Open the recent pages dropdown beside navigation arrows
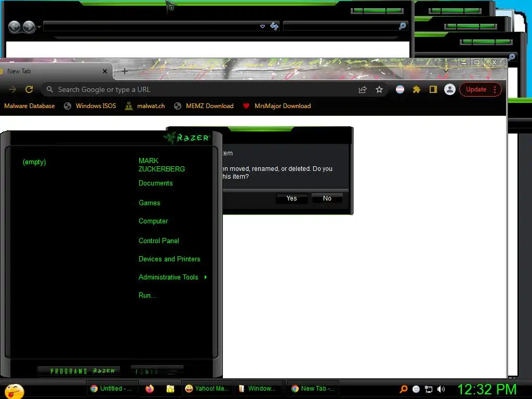Image resolution: width=532 pixels, height=399 pixels. tap(39, 27)
